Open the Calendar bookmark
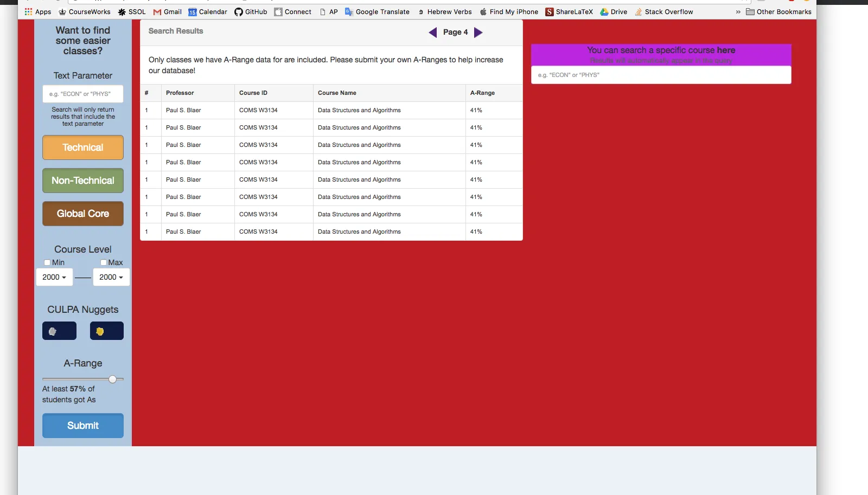The height and width of the screenshot is (495, 868). pyautogui.click(x=208, y=11)
